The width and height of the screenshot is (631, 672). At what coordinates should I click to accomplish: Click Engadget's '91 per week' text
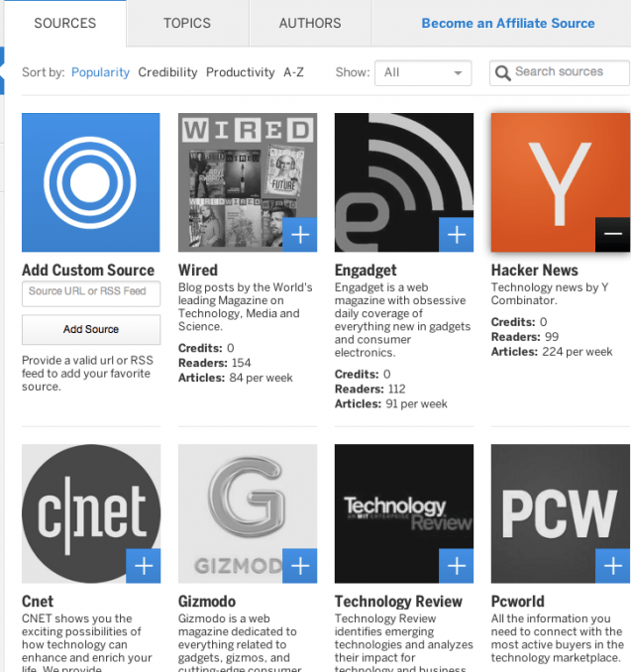416,403
